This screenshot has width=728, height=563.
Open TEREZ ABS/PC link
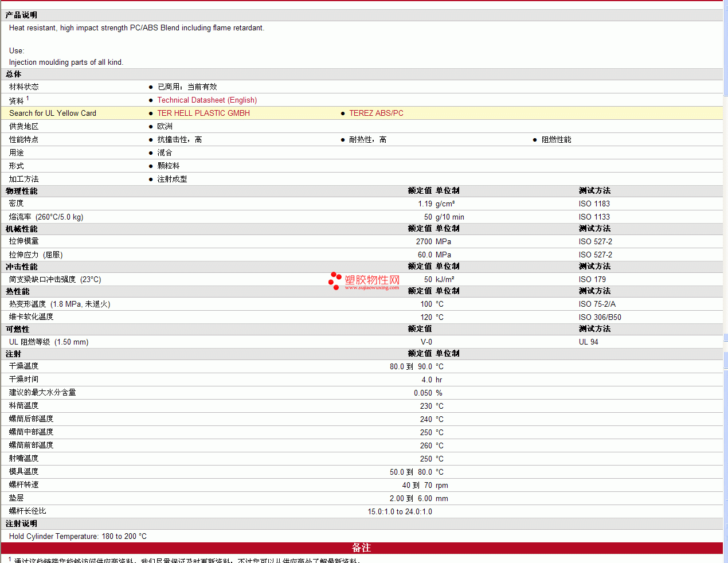coord(376,114)
